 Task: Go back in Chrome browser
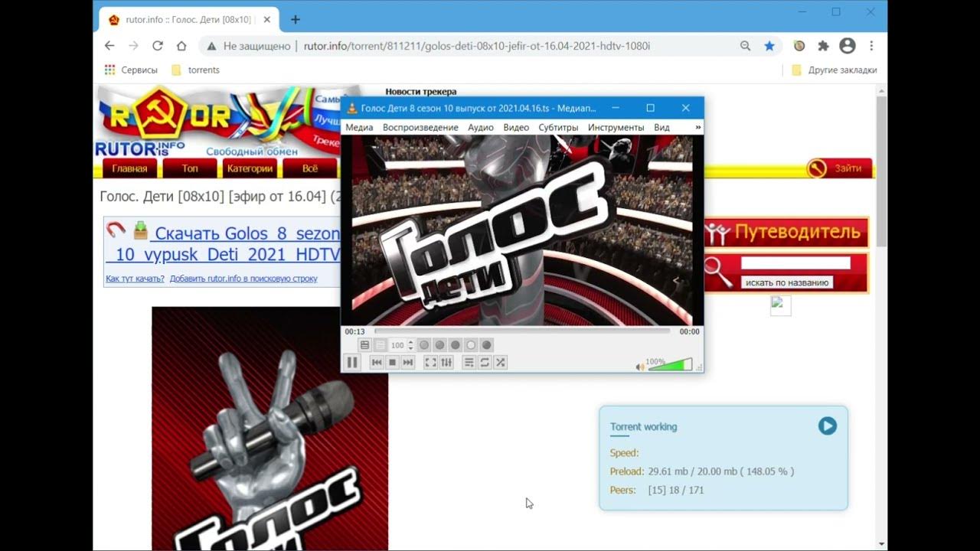(x=109, y=46)
